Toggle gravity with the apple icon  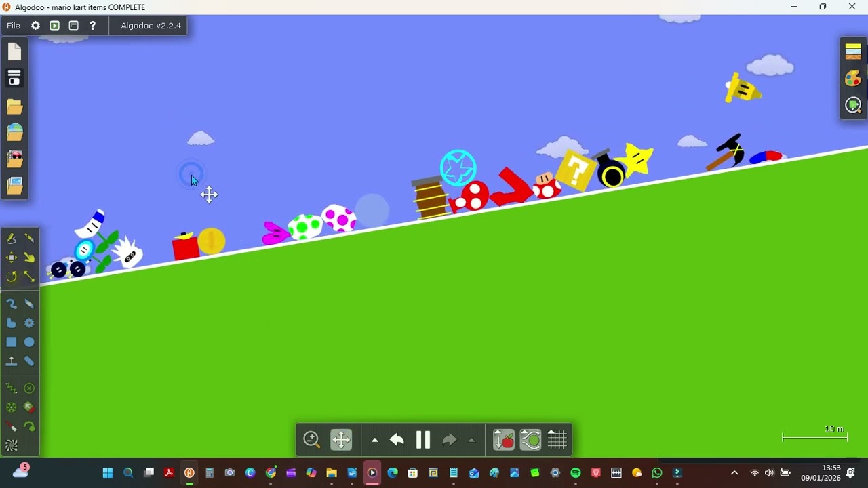[x=503, y=440]
